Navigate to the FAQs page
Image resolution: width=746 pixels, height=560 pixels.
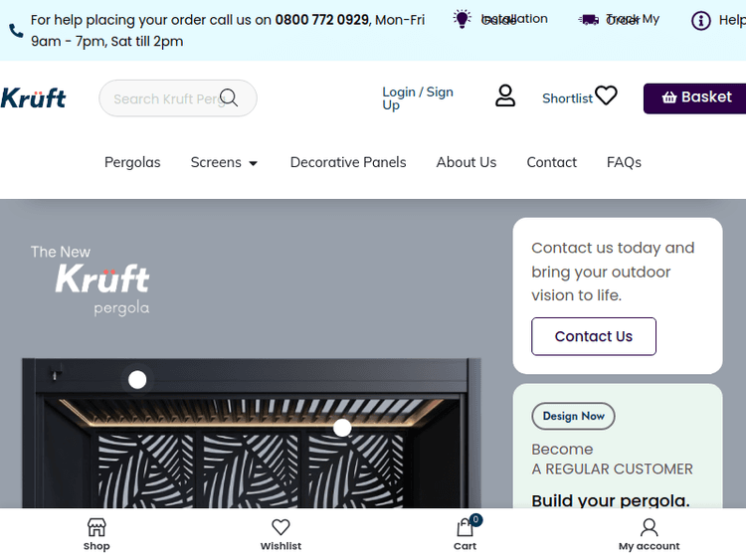[624, 162]
